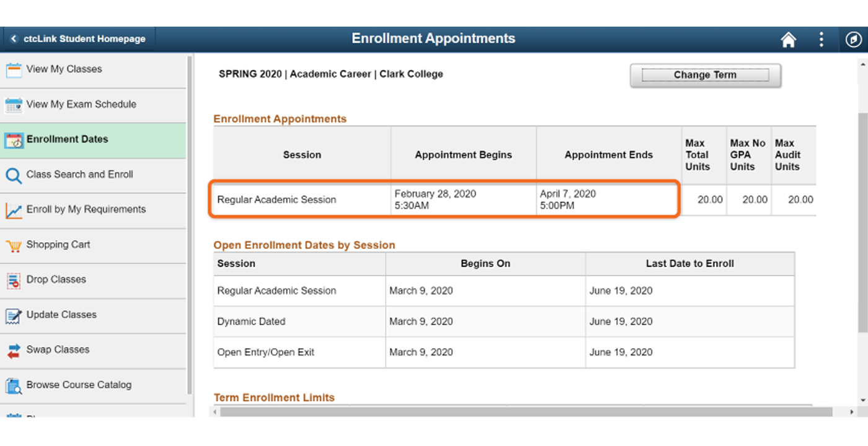Go back to ctcLink Student Homepage
This screenshot has width=868, height=446.
coord(79,39)
